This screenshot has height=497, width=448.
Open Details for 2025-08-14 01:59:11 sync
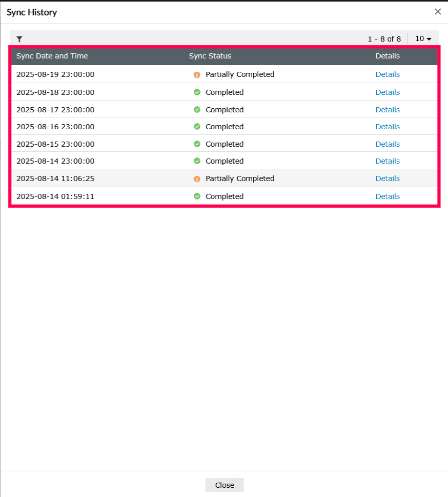point(388,196)
